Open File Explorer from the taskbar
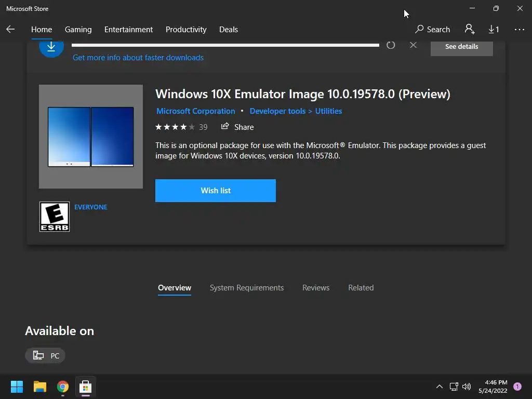The image size is (532, 399). point(39,387)
